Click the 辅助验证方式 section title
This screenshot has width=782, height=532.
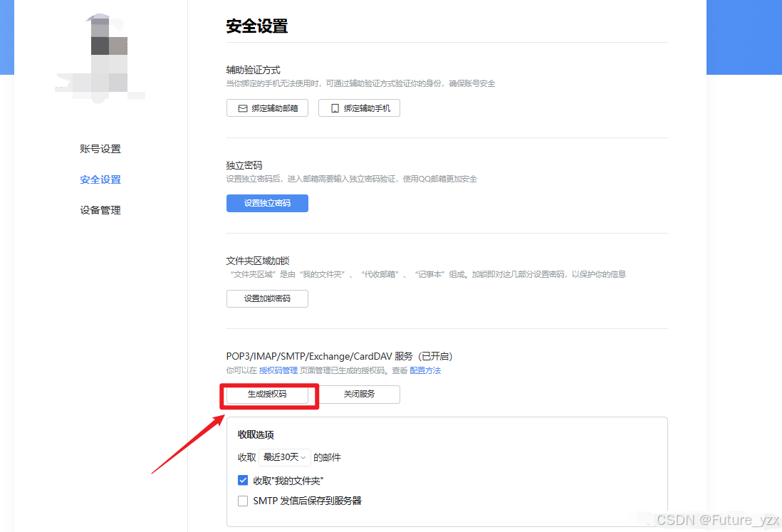click(254, 70)
